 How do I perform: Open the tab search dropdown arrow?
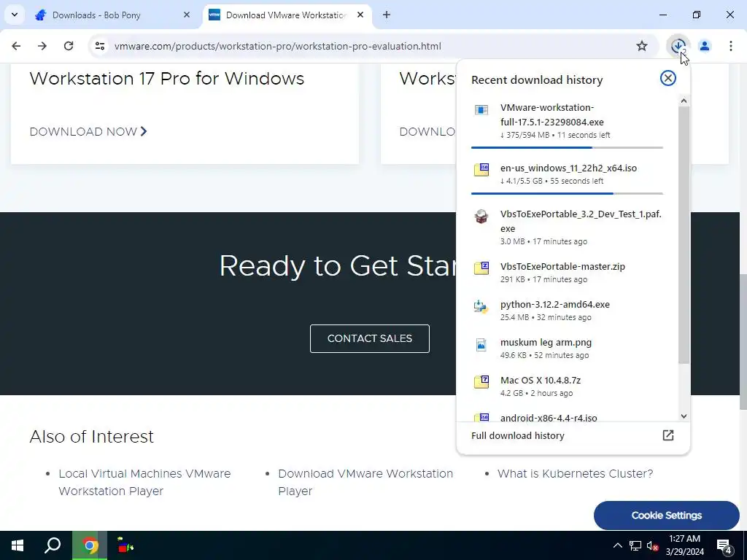tap(15, 15)
